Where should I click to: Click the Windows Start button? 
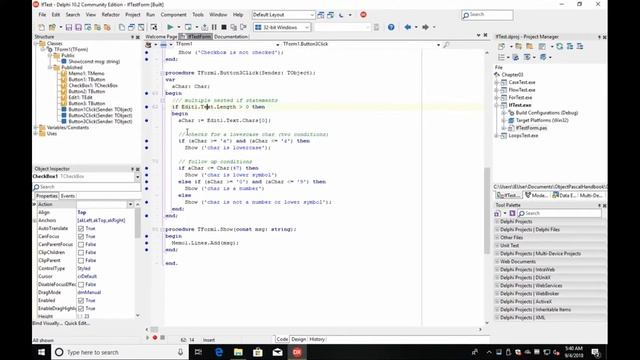click(42, 352)
